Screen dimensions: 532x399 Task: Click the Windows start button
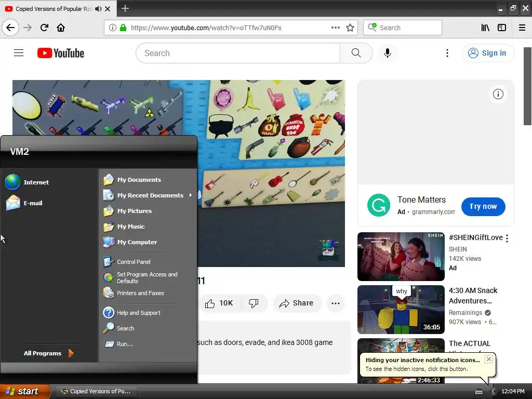[24, 391]
